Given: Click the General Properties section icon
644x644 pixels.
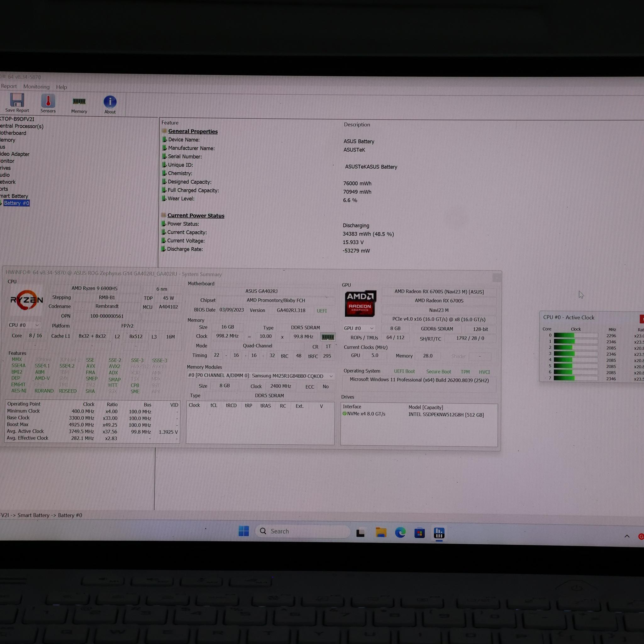Looking at the screenshot, I should [x=164, y=131].
